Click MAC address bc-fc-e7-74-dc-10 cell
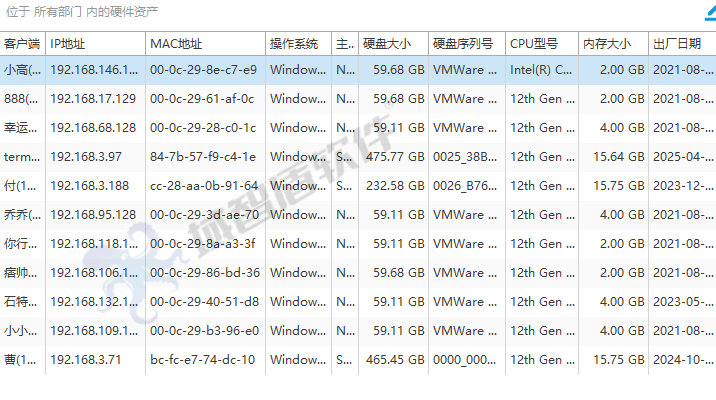Screen dimensions: 716x400 coord(202,360)
